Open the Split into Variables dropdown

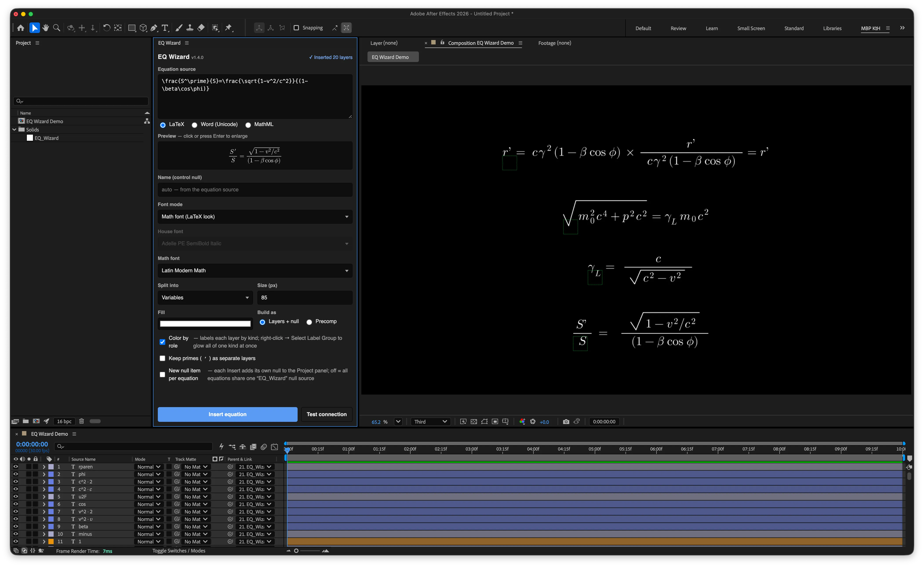pos(205,298)
